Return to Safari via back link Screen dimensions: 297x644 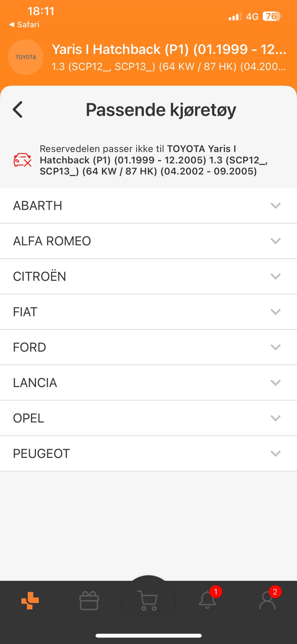(24, 24)
